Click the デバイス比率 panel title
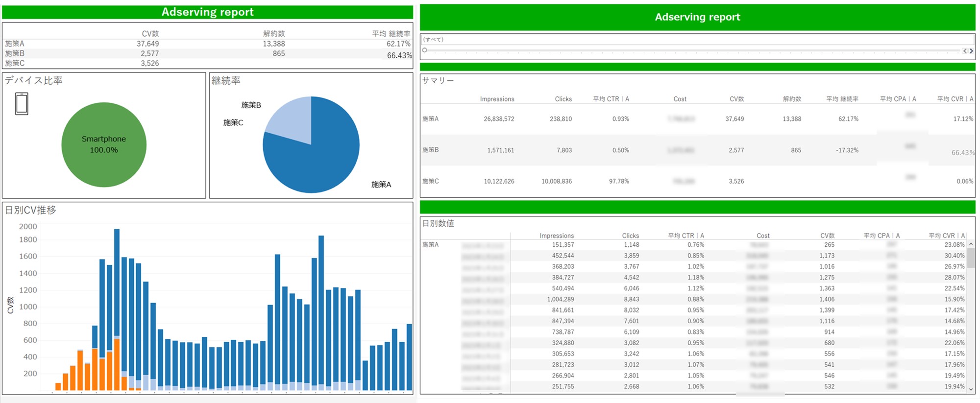Viewport: 980px width, 403px height. coord(34,80)
